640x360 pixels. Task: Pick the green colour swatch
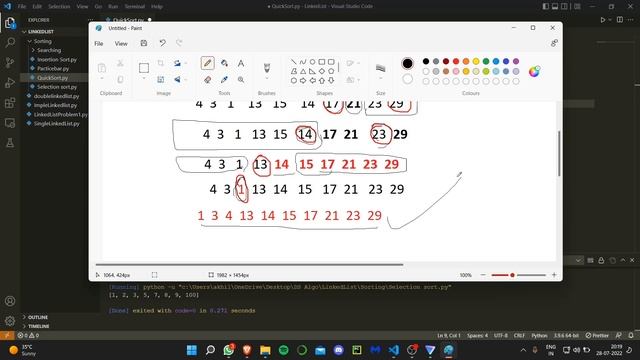(486, 61)
